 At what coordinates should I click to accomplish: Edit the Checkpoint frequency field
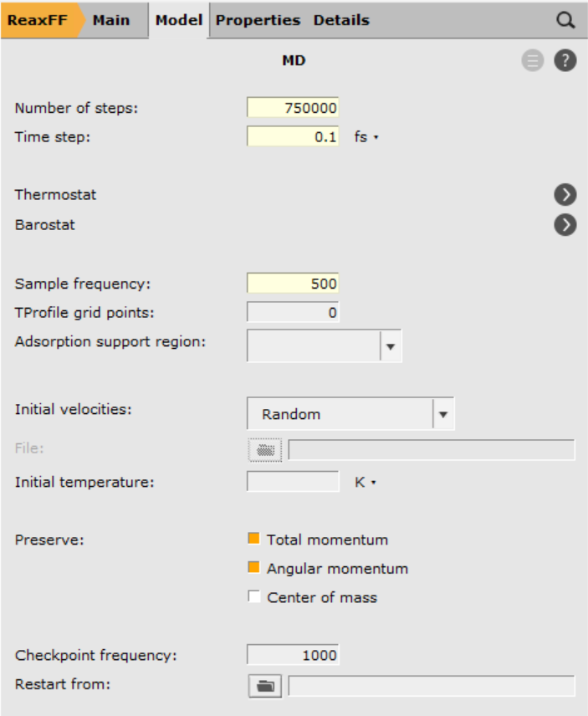tap(293, 655)
